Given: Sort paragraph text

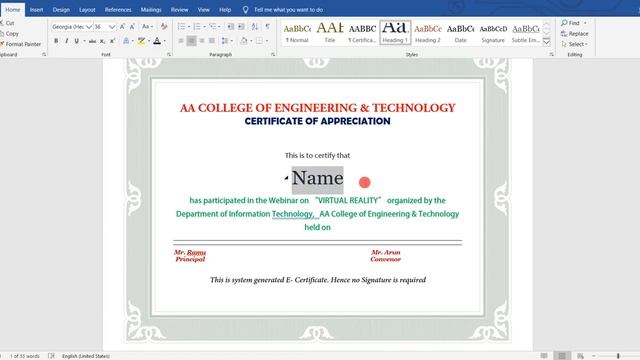Looking at the screenshot, I should pos(255,27).
